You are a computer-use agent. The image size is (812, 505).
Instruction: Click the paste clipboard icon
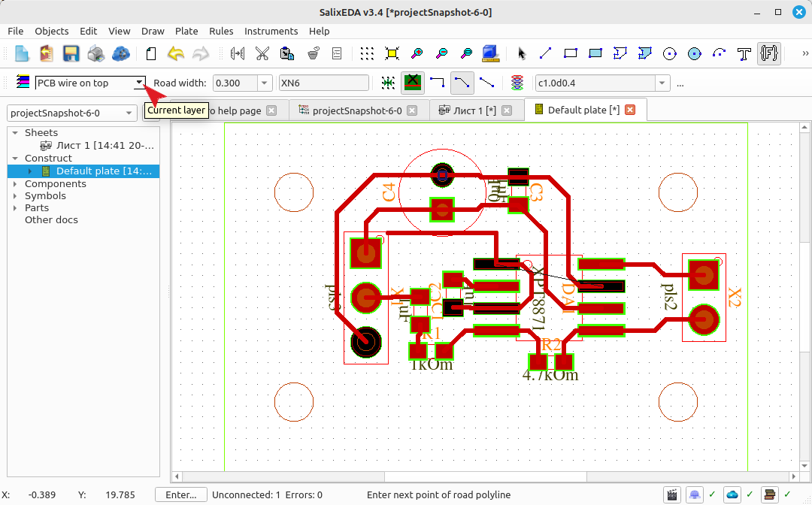[x=287, y=53]
